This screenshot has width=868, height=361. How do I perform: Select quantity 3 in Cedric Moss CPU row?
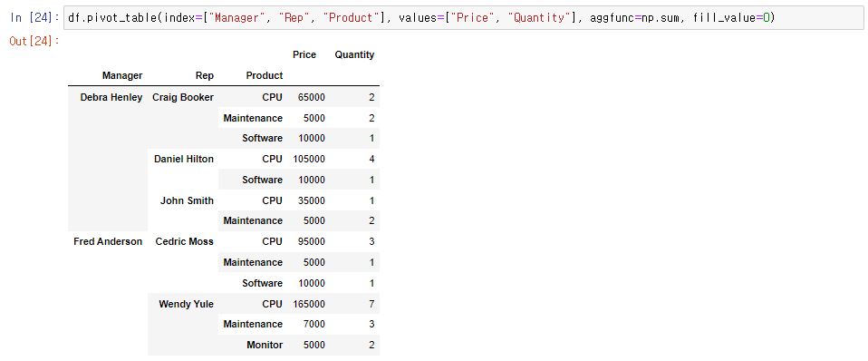tap(371, 241)
